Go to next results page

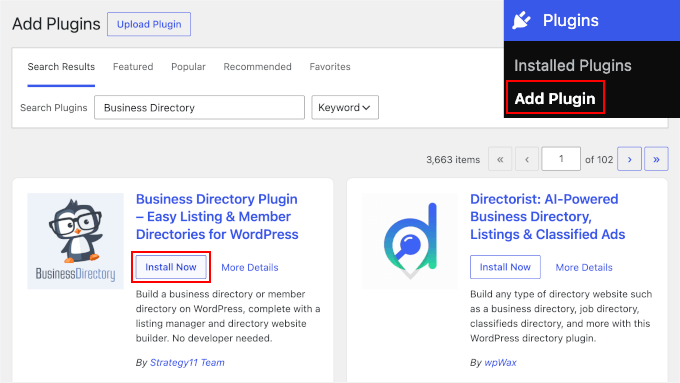[x=629, y=159]
